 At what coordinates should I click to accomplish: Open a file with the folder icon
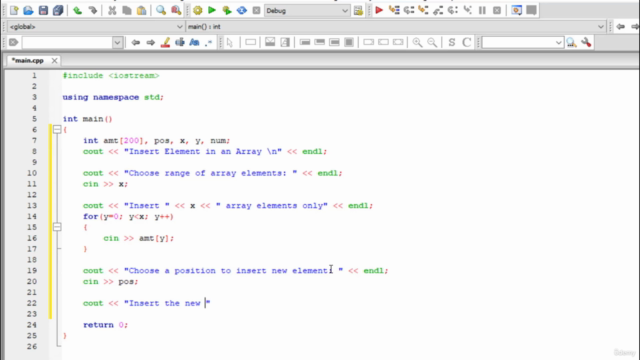[28, 10]
